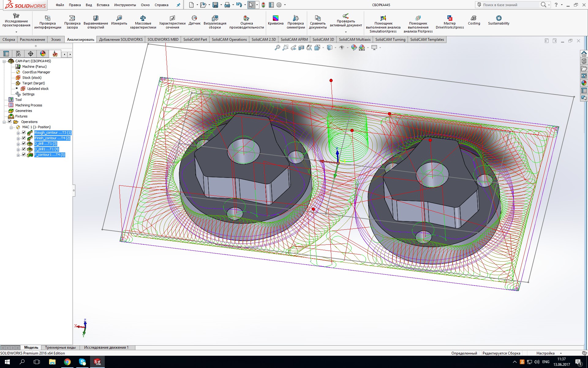Click the Windows Start button

tap(7, 362)
